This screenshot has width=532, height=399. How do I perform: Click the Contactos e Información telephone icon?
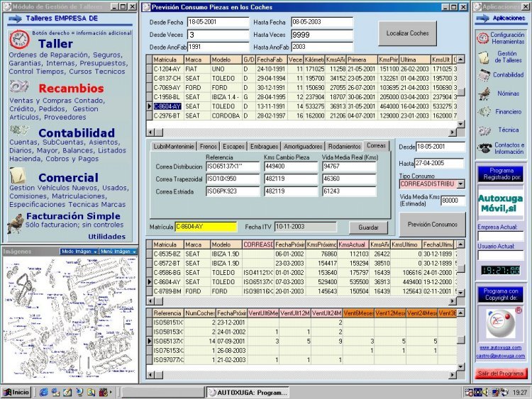[484, 148]
